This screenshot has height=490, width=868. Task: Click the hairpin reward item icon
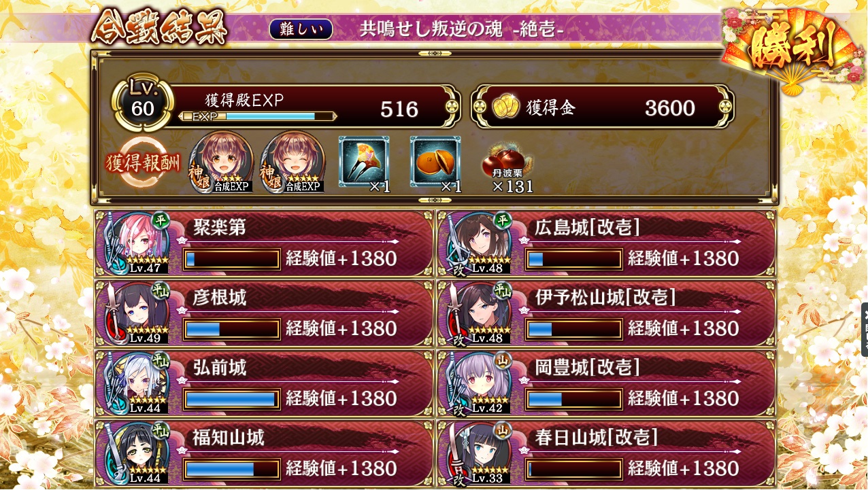[364, 161]
